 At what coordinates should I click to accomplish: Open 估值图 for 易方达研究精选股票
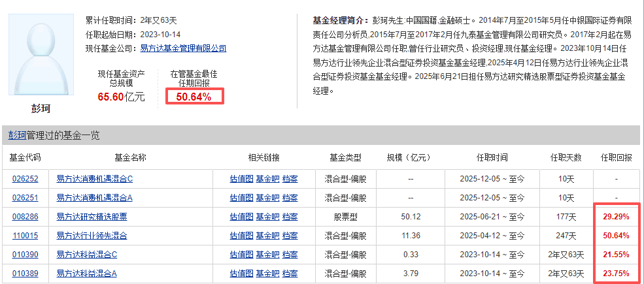pyautogui.click(x=241, y=217)
